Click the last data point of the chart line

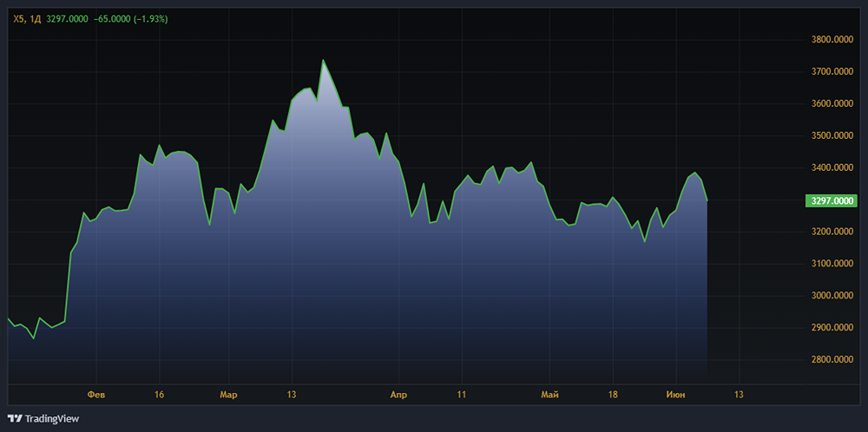pyautogui.click(x=707, y=201)
